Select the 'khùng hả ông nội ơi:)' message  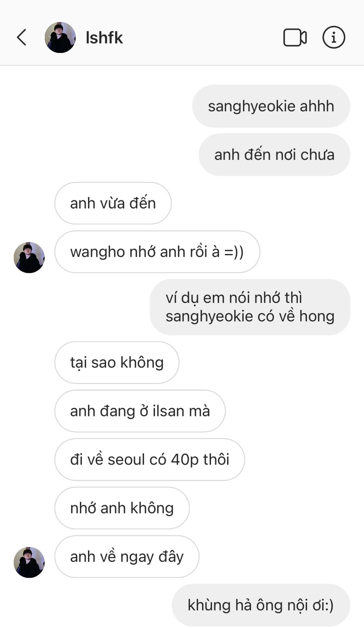pos(261,605)
